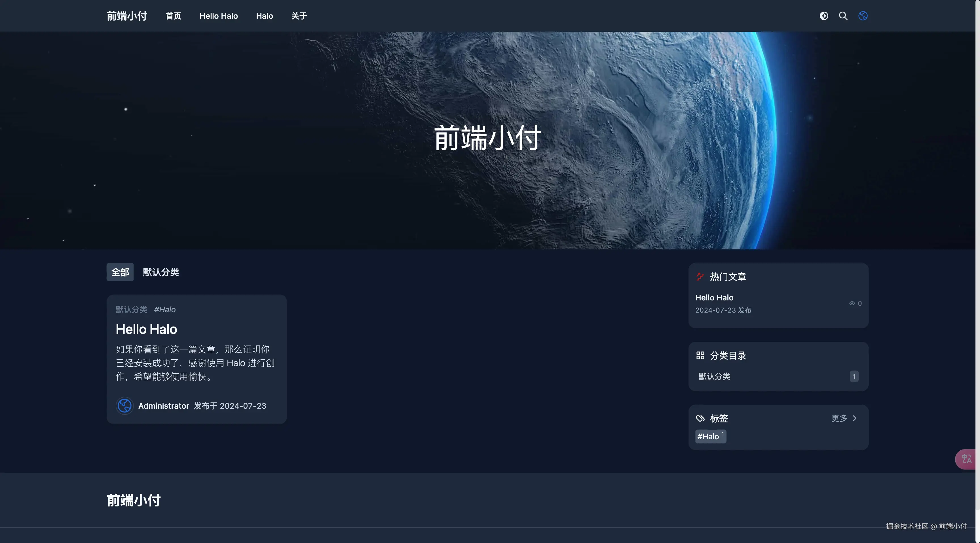The height and width of the screenshot is (543, 980).
Task: Click the Administrator avatar on post card
Action: pos(124,406)
